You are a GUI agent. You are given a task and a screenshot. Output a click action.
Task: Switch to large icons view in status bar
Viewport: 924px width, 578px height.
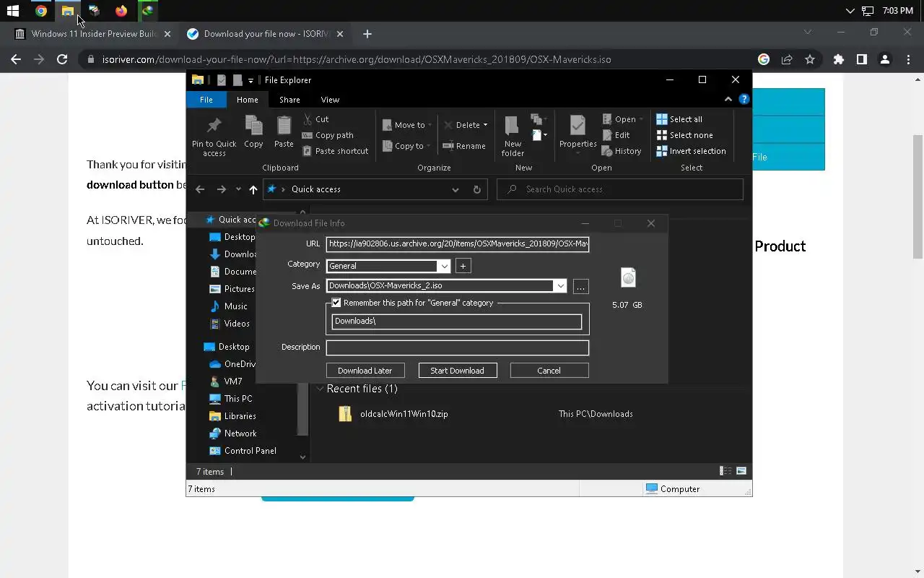(x=741, y=471)
